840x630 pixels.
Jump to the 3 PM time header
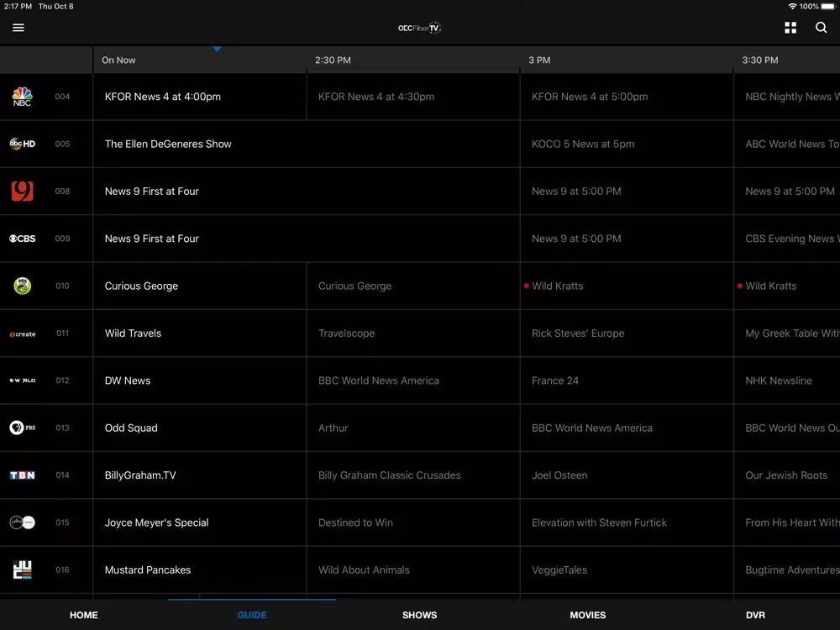point(539,60)
